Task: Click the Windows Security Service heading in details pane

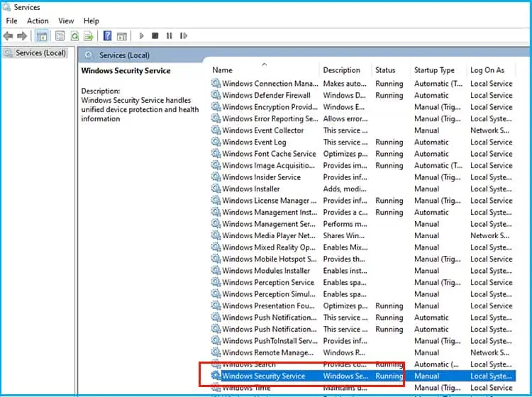Action: pos(126,70)
